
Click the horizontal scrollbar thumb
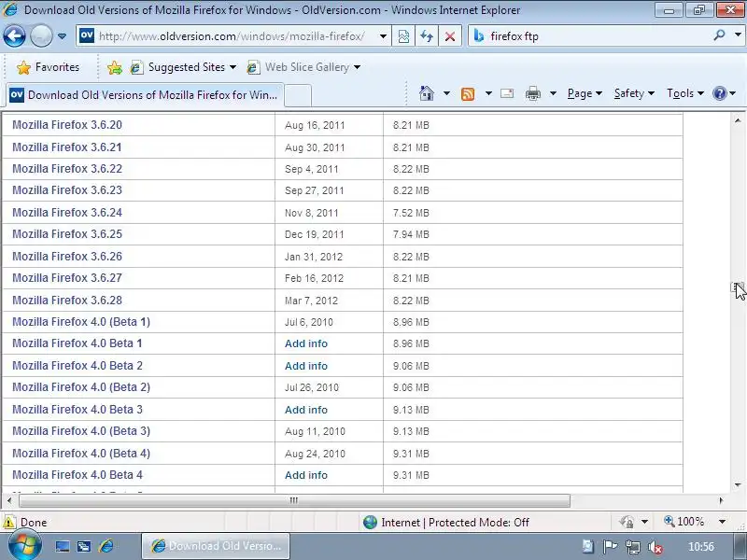[294, 500]
